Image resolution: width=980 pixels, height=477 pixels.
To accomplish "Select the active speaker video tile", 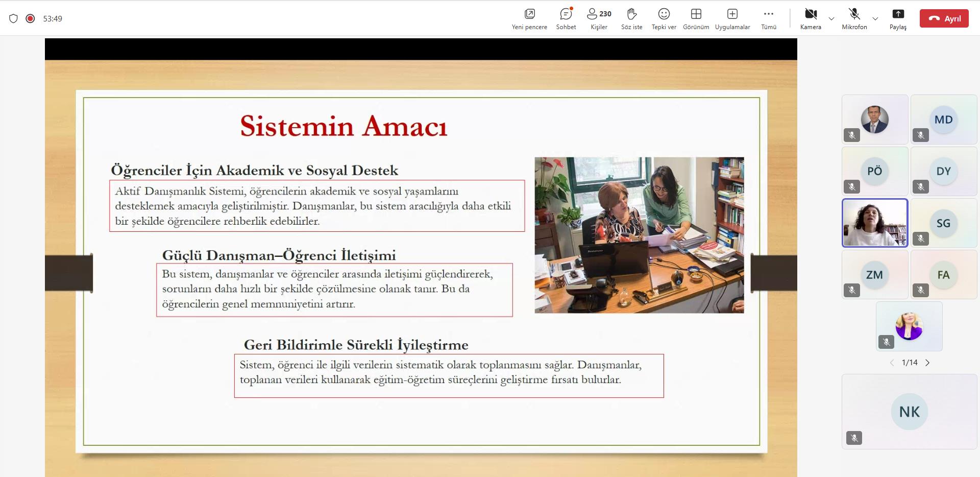I will point(874,223).
